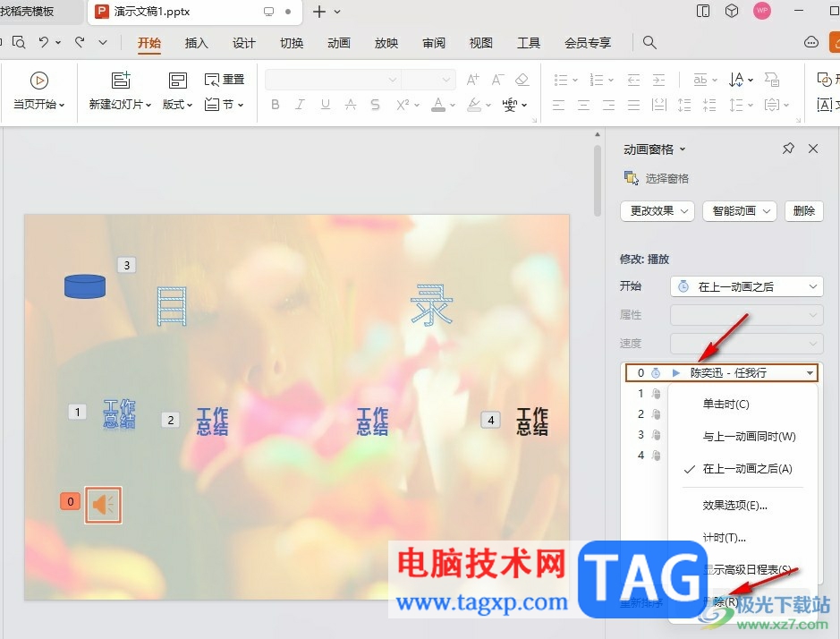Click the Reset (重置) button
Image resolution: width=840 pixels, height=639 pixels.
click(225, 80)
